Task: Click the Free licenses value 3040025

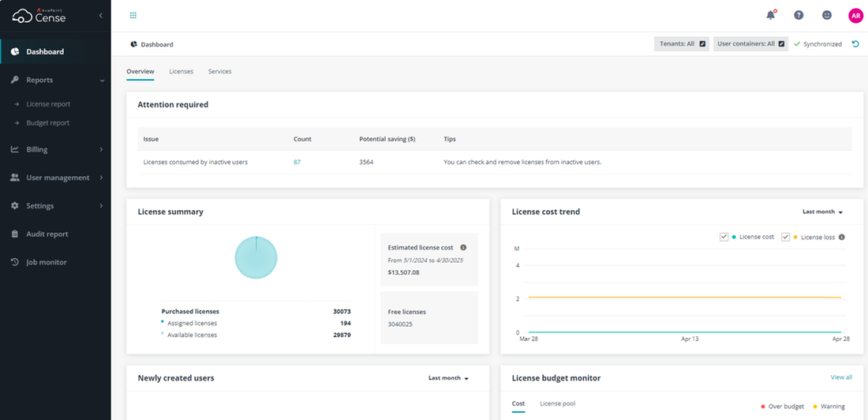Action: coord(400,324)
